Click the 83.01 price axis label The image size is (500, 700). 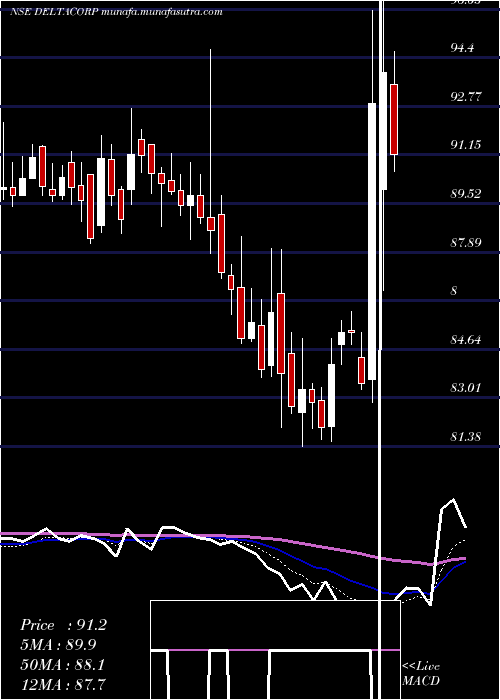[x=466, y=388]
